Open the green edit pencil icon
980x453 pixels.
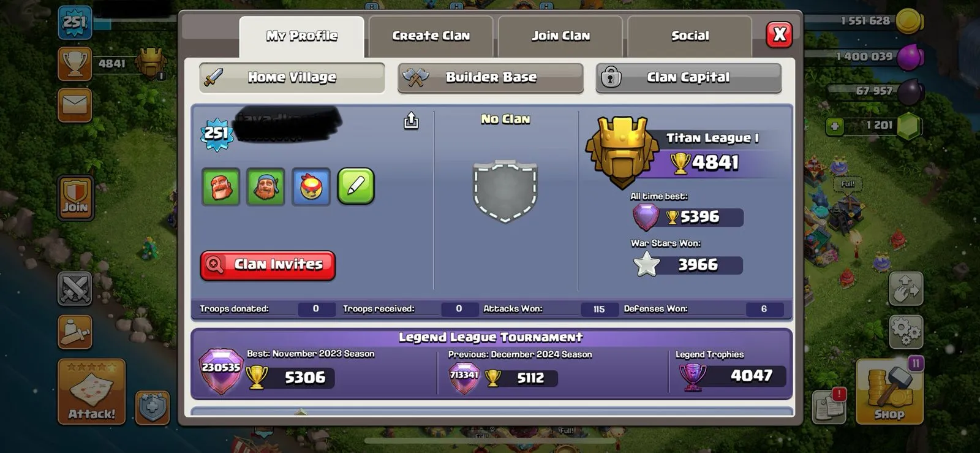click(x=356, y=186)
